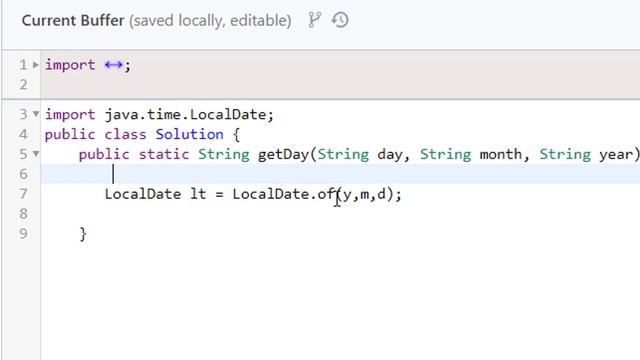The image size is (640, 360).
Task: Expand the folded import on line 1
Action: [36, 64]
